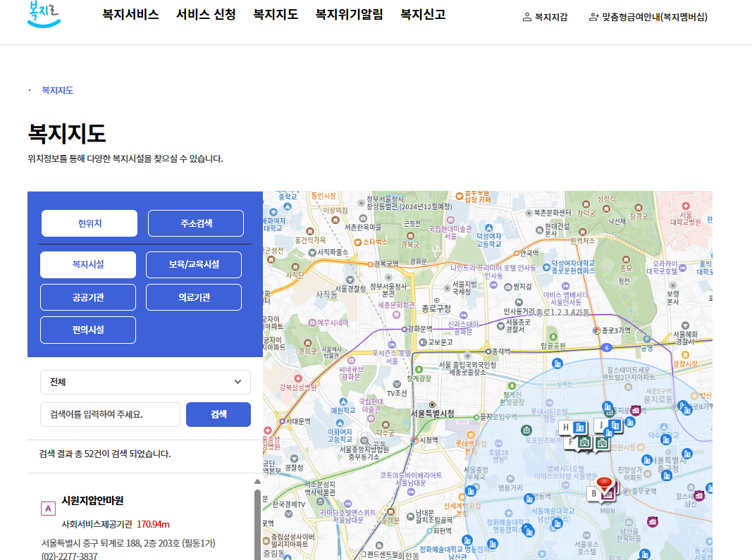Image resolution: width=752 pixels, height=560 pixels.
Task: Select map marker B
Action: pos(601,494)
